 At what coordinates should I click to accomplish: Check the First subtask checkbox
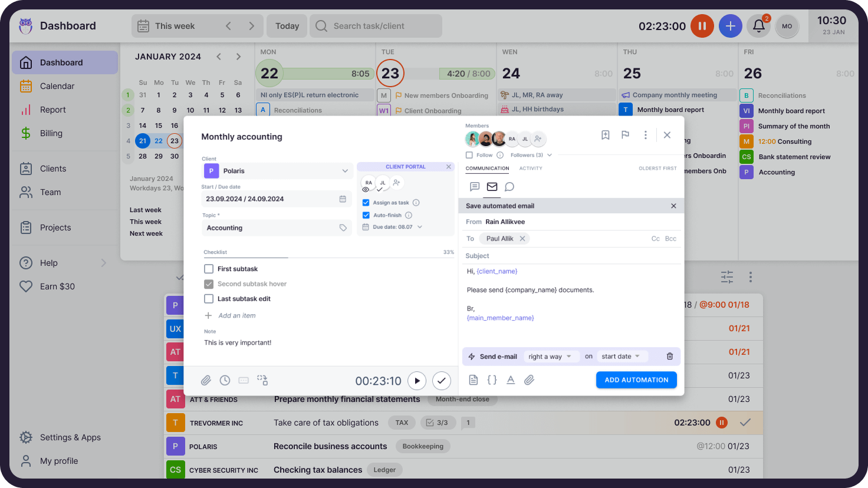coord(209,269)
